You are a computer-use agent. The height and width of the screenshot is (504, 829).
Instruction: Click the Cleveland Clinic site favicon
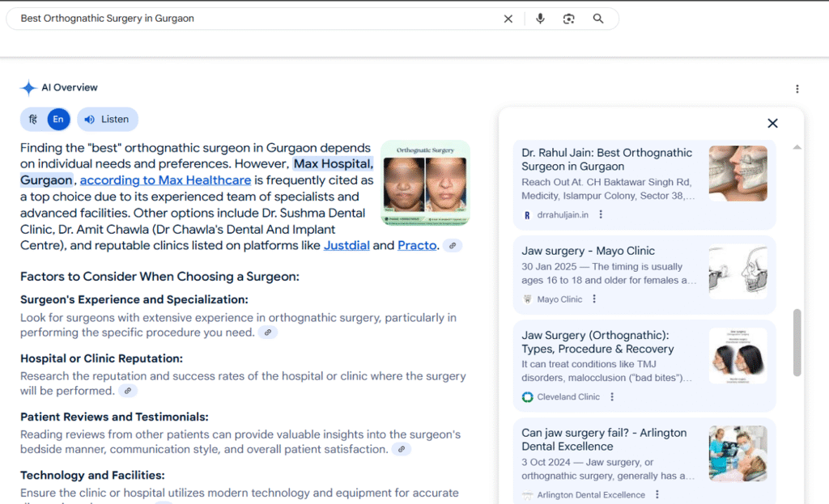click(x=527, y=396)
